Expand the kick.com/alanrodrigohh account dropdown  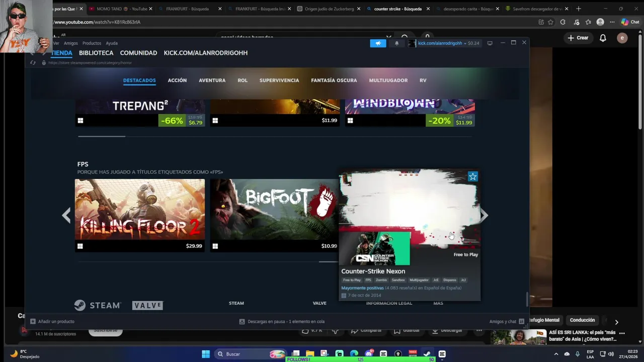tap(443, 43)
